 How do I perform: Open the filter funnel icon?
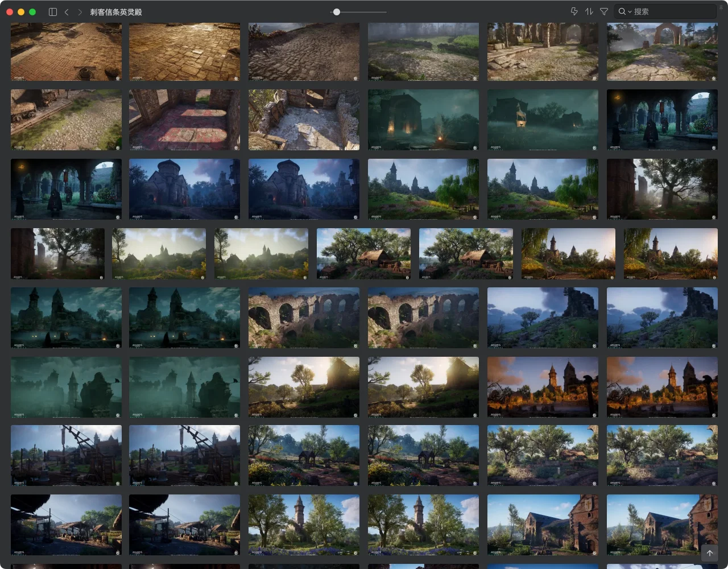pyautogui.click(x=604, y=11)
